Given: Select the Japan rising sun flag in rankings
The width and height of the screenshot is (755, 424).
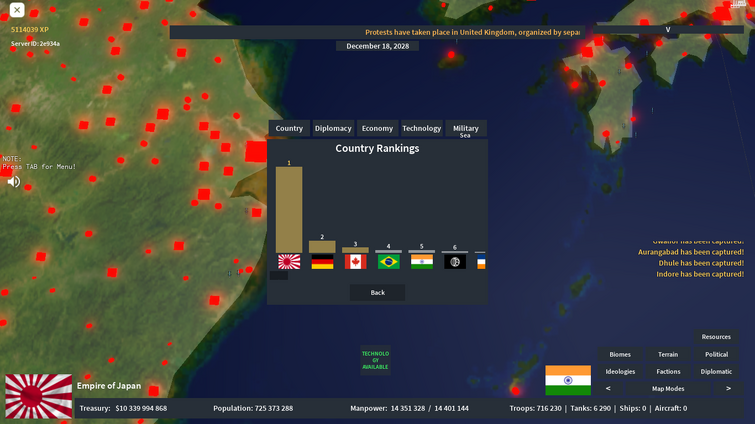Looking at the screenshot, I should click(x=289, y=262).
